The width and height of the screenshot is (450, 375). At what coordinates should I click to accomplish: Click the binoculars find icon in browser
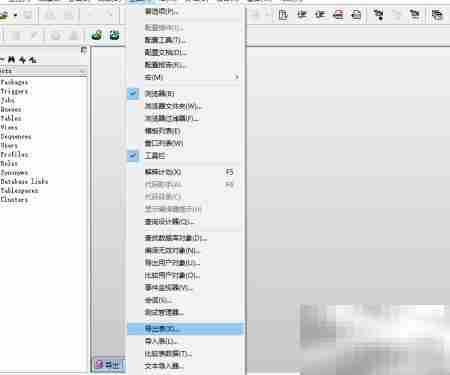tap(12, 60)
